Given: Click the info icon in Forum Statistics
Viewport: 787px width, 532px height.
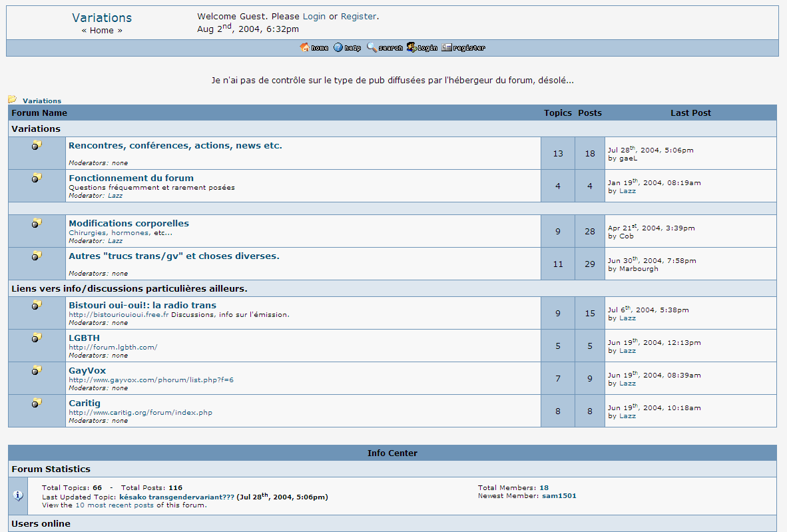Looking at the screenshot, I should tap(18, 494).
